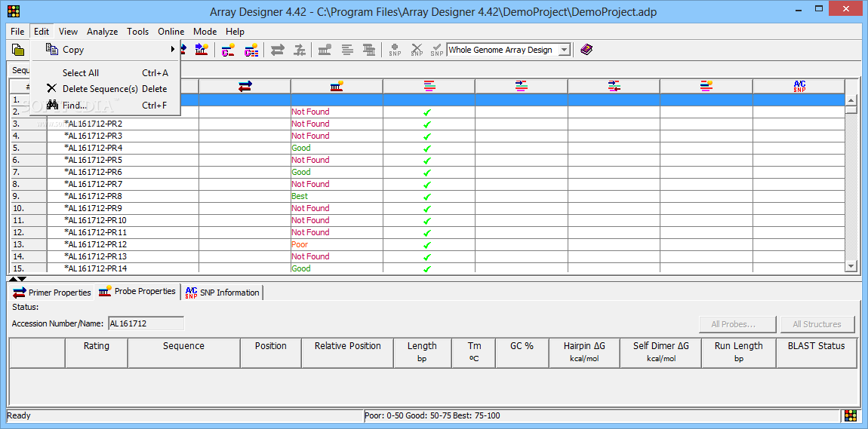This screenshot has height=429, width=868.
Task: Click the probe search toolbar icon with arrow
Action: click(x=201, y=50)
